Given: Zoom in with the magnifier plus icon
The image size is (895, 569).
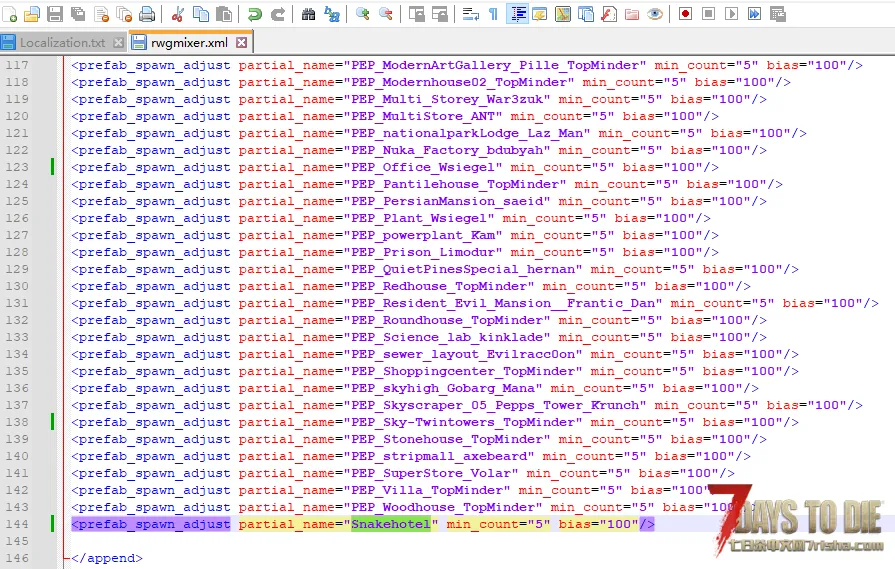Looking at the screenshot, I should (x=362, y=14).
